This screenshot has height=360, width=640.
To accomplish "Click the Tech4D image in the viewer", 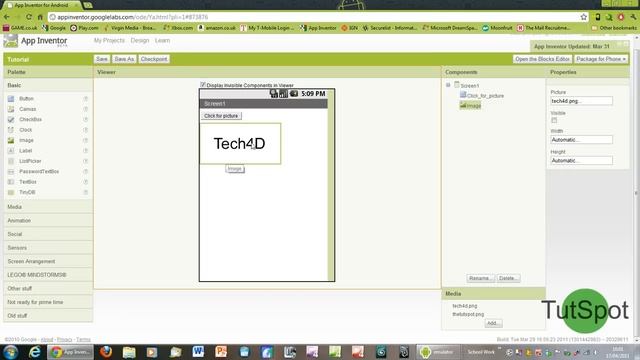I will coord(240,144).
